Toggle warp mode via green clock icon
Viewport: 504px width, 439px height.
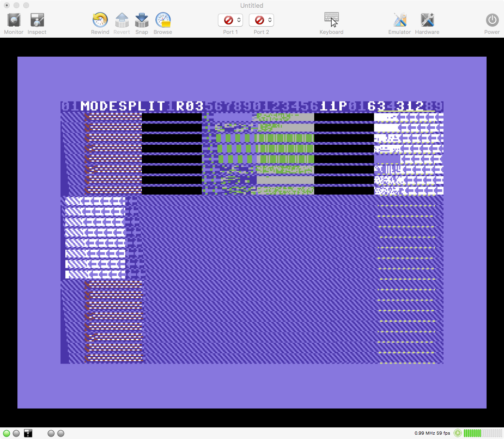coord(458,433)
